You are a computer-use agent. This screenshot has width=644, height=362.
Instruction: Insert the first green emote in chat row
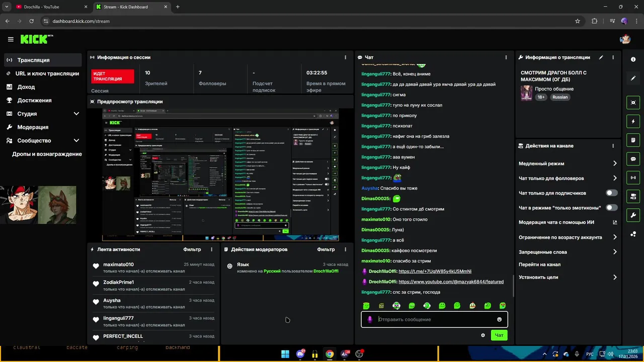(366, 306)
